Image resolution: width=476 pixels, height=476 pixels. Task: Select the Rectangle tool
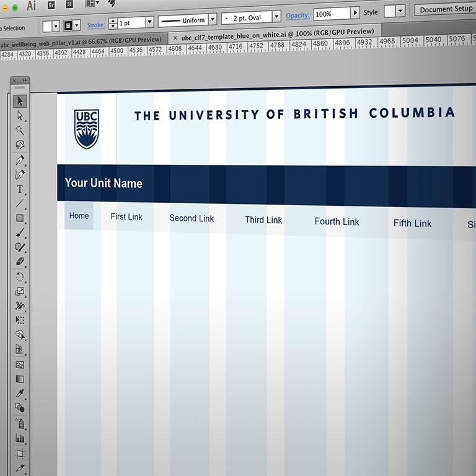click(20, 218)
